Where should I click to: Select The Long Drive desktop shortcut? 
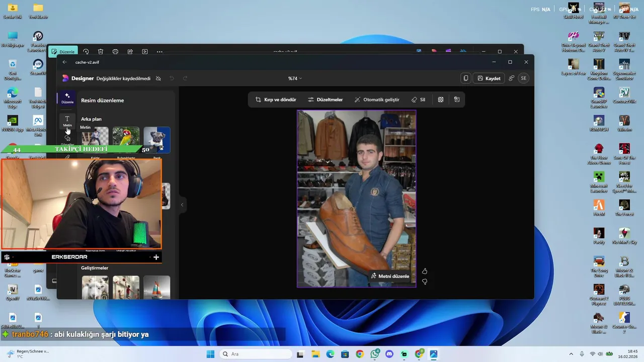tap(599, 266)
